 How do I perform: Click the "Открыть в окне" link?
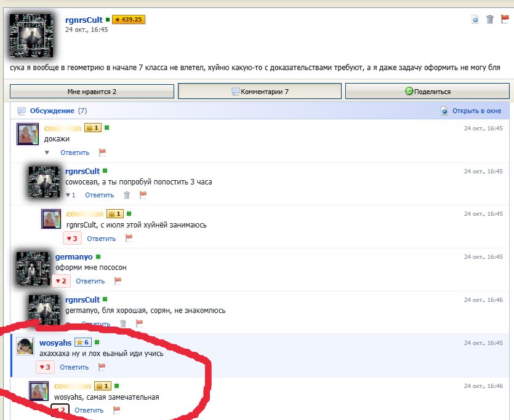tap(476, 111)
